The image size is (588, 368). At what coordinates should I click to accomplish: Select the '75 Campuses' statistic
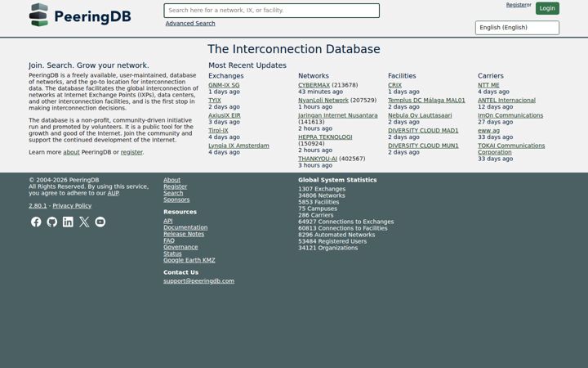click(x=318, y=209)
